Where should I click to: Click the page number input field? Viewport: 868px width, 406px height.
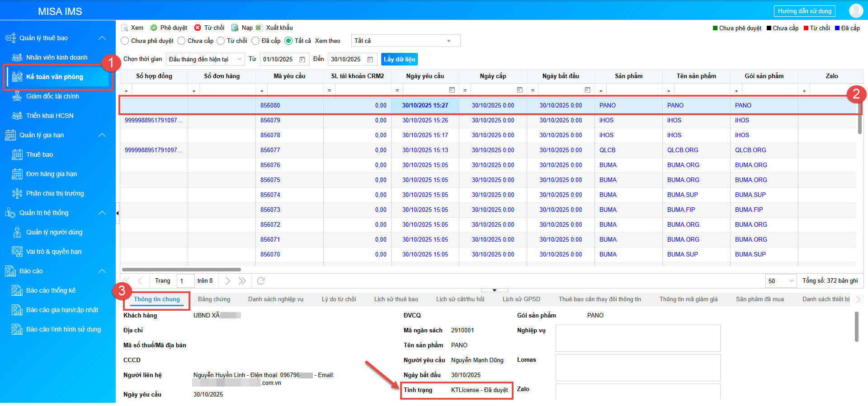[x=185, y=281]
